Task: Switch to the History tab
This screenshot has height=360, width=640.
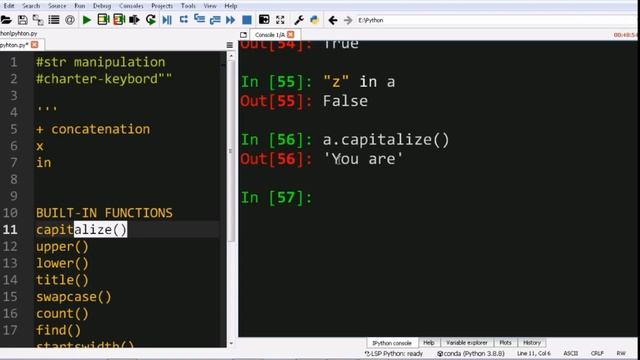Action: [x=531, y=343]
